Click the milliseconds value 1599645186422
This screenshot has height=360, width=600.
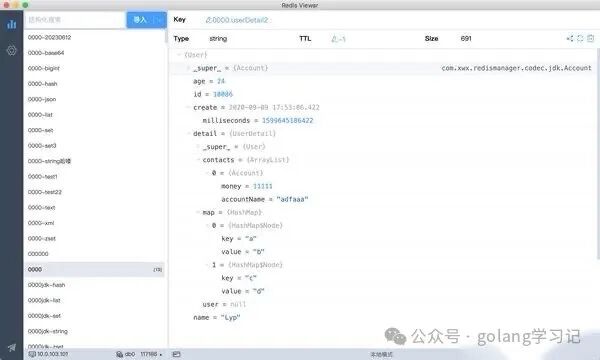coord(287,121)
